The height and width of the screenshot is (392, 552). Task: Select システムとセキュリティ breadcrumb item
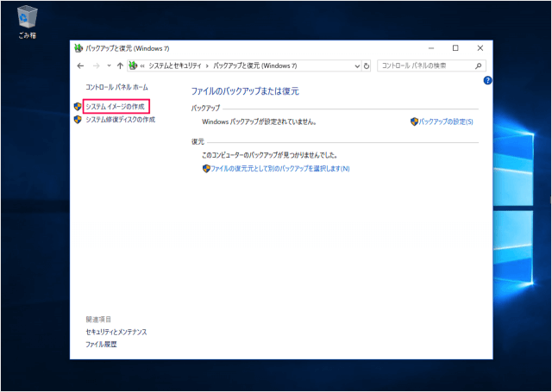[x=175, y=65]
